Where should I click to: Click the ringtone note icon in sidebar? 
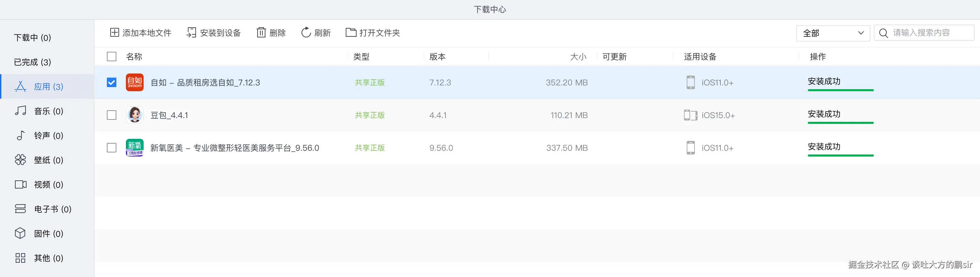click(20, 135)
